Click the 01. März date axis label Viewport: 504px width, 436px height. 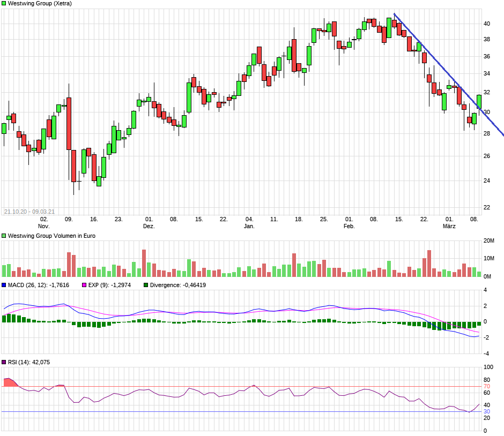pyautogui.click(x=449, y=222)
